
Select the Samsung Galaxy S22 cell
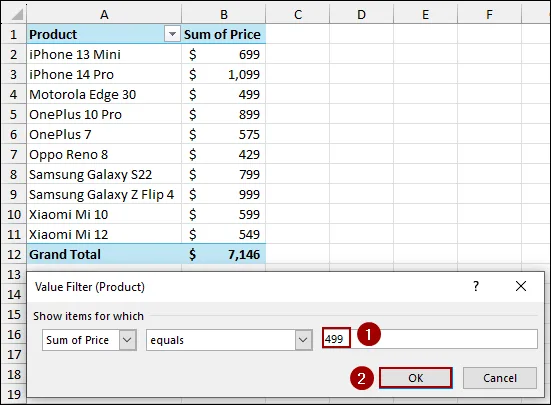(x=104, y=174)
